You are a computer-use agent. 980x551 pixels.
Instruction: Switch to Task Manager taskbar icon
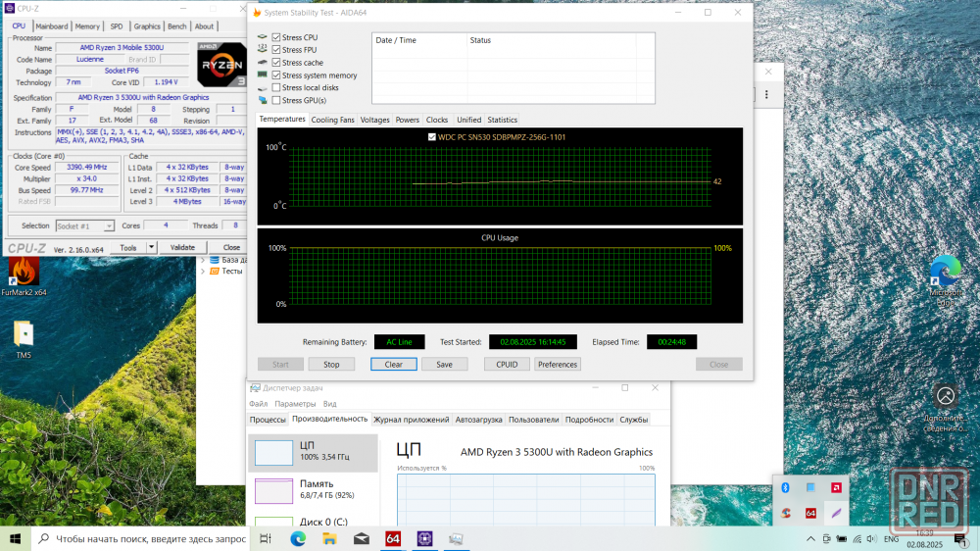pyautogui.click(x=457, y=538)
